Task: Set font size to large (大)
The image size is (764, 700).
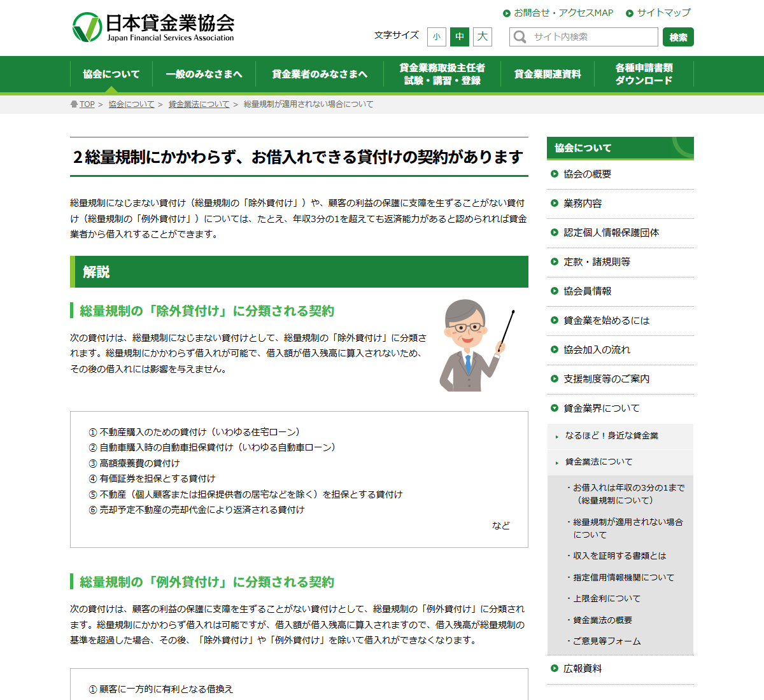Action: point(483,37)
